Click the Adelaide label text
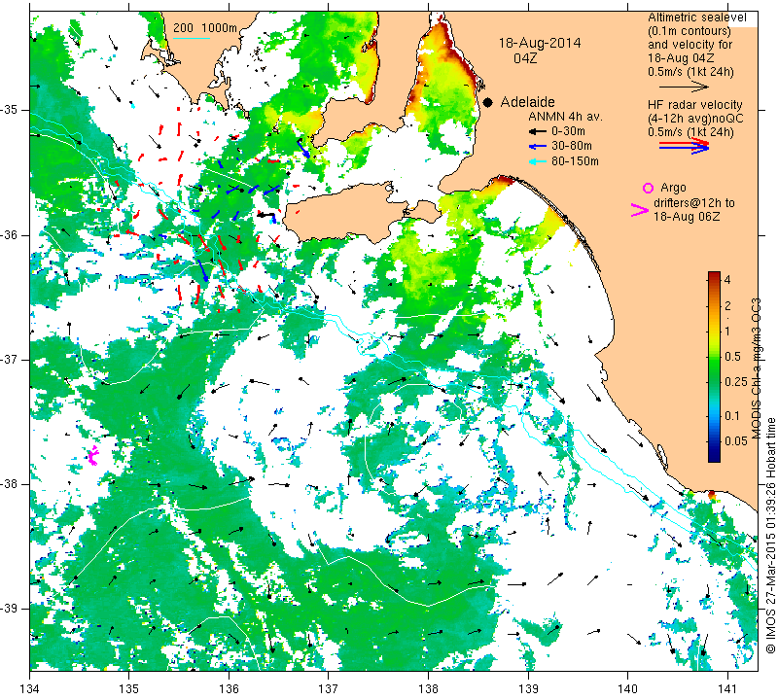The width and height of the screenshot is (778, 700). [527, 102]
